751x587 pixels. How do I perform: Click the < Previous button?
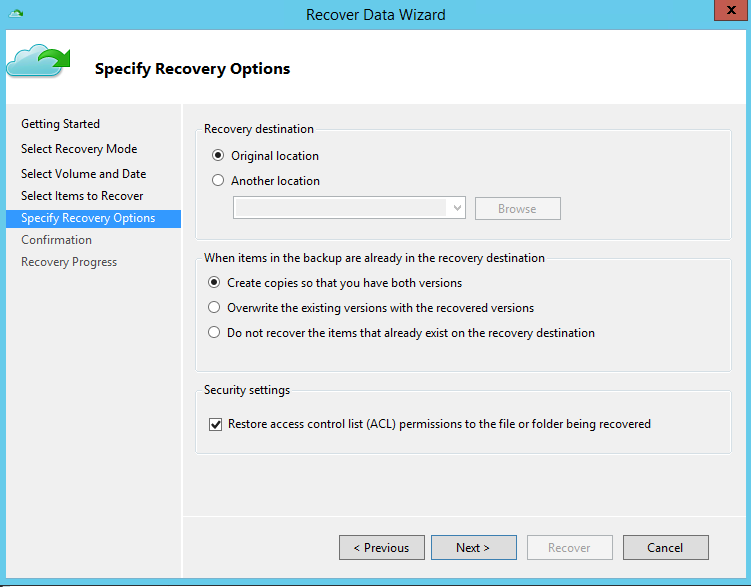pos(382,547)
